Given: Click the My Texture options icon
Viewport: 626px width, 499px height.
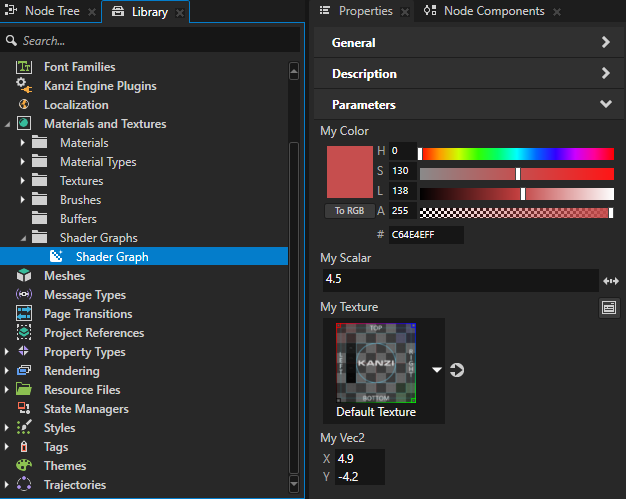Looking at the screenshot, I should click(609, 308).
